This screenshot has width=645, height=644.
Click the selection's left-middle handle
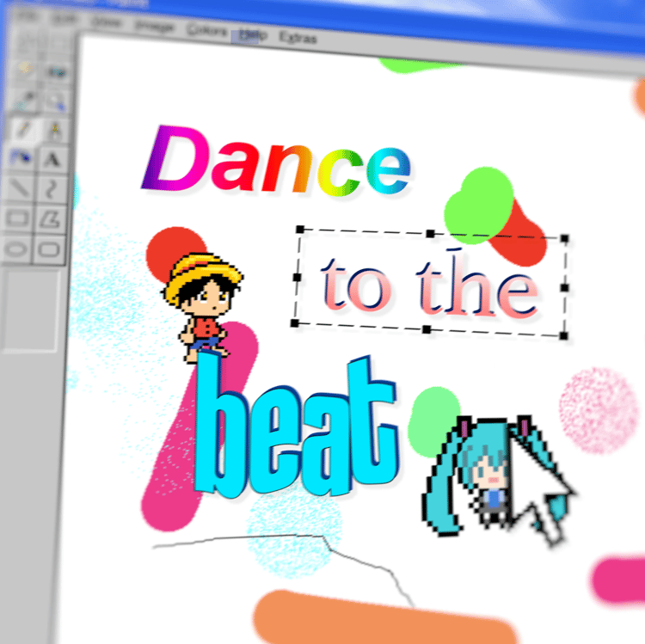297,277
